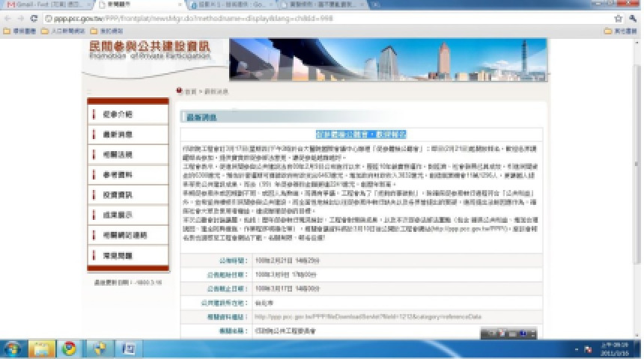
Task: Open the Windows Start menu
Action: tap(13, 349)
